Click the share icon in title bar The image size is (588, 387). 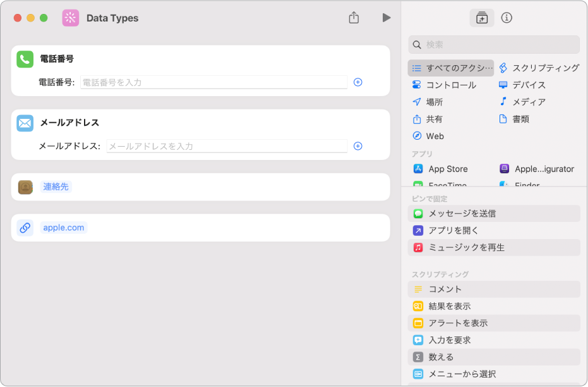pos(354,18)
